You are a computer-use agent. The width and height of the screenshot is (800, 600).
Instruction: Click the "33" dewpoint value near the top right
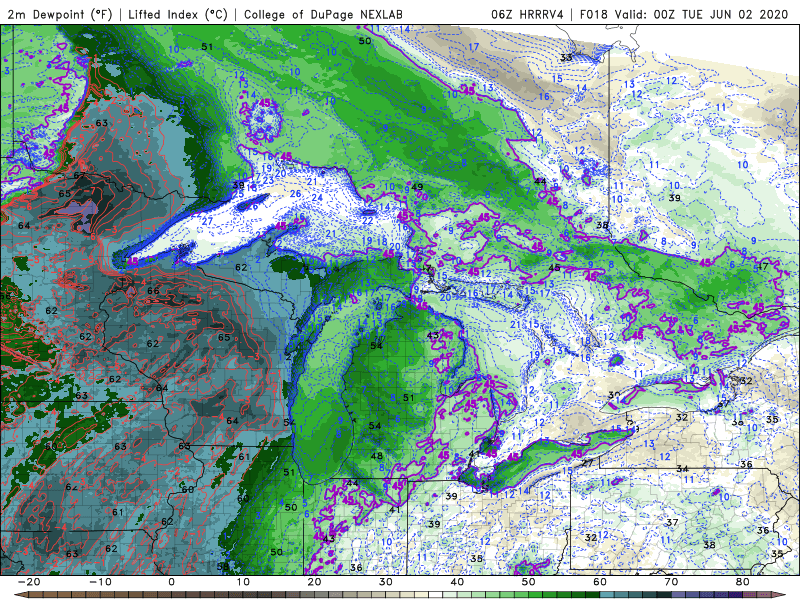coord(566,57)
